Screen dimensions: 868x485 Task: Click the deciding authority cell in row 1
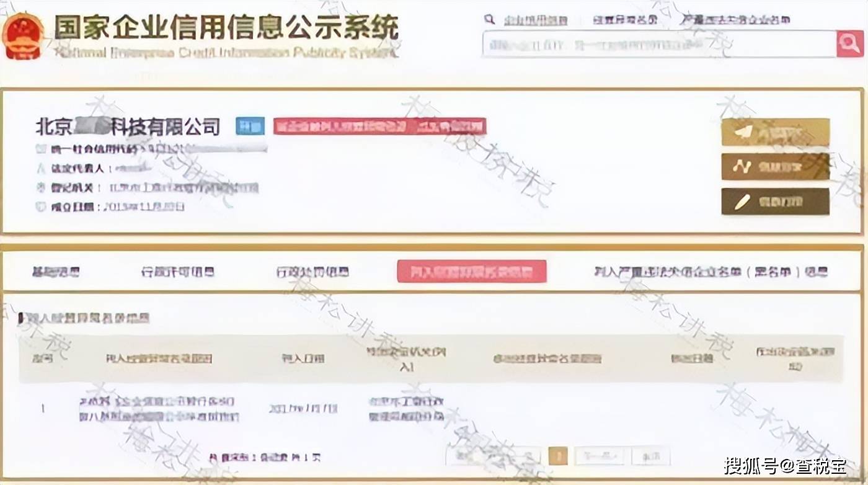406,409
